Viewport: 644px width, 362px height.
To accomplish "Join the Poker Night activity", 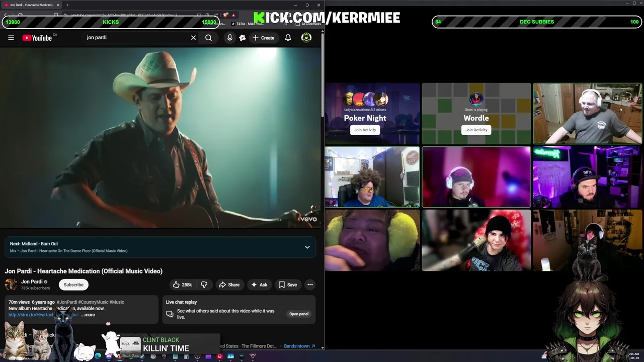I will pyautogui.click(x=365, y=130).
